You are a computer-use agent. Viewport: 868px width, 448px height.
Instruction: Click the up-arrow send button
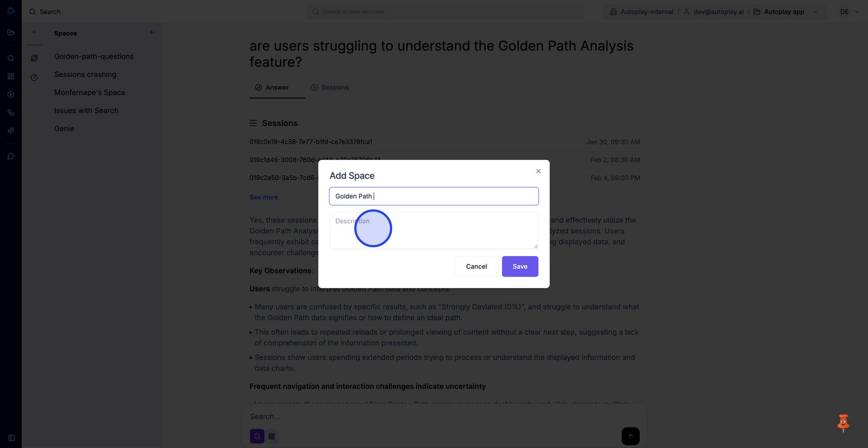coord(630,436)
